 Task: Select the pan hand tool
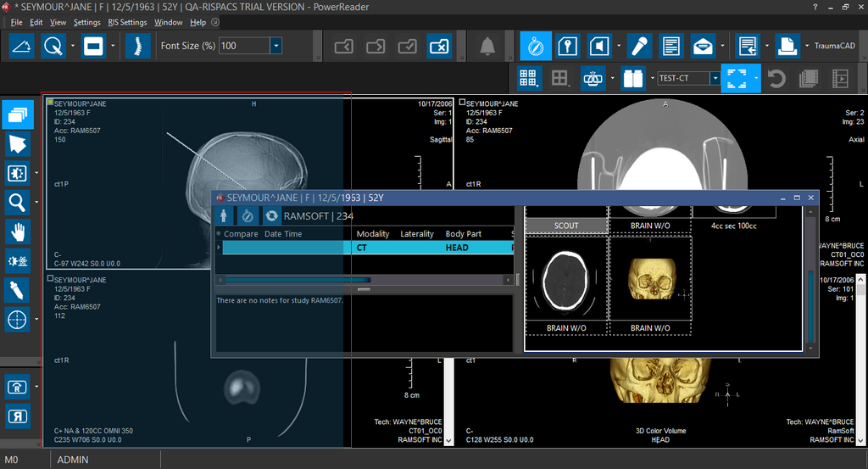(x=18, y=232)
